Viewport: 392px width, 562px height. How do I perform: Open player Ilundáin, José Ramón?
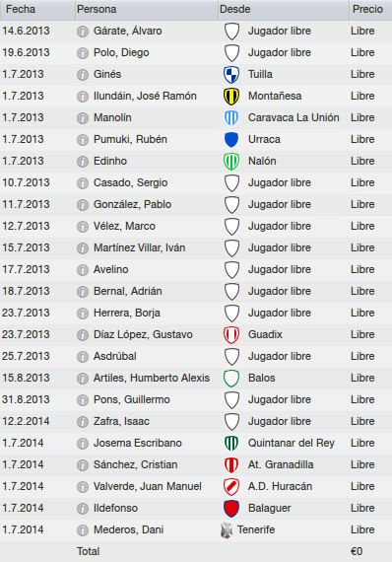coord(145,96)
